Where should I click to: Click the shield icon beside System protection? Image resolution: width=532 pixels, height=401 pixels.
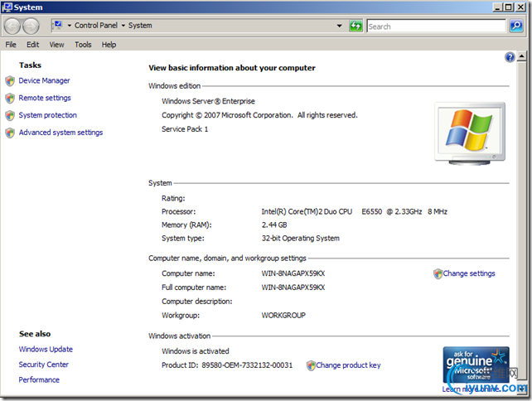click(x=10, y=115)
